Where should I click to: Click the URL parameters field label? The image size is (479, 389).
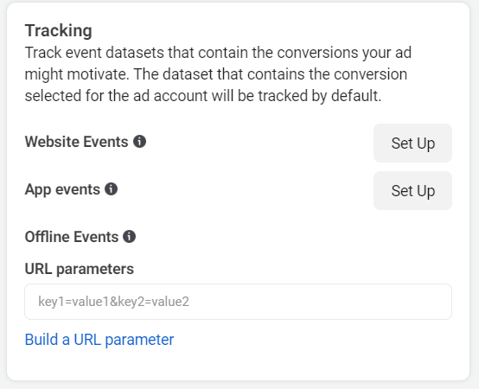pyautogui.click(x=79, y=269)
